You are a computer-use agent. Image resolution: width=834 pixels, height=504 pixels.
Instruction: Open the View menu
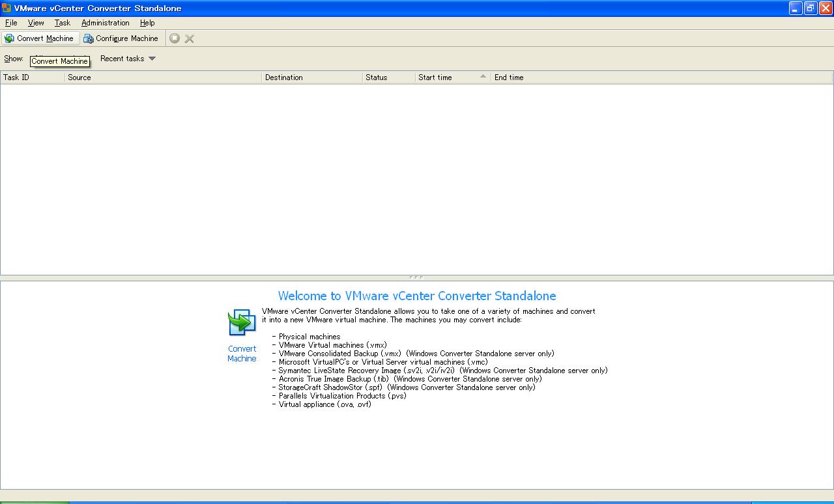tap(36, 23)
